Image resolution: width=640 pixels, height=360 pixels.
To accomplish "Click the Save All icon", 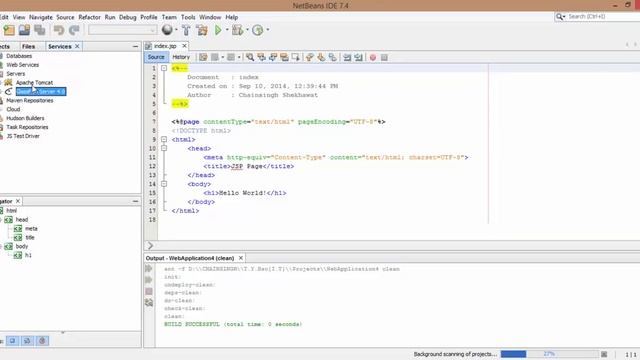I will pyautogui.click(x=40, y=30).
